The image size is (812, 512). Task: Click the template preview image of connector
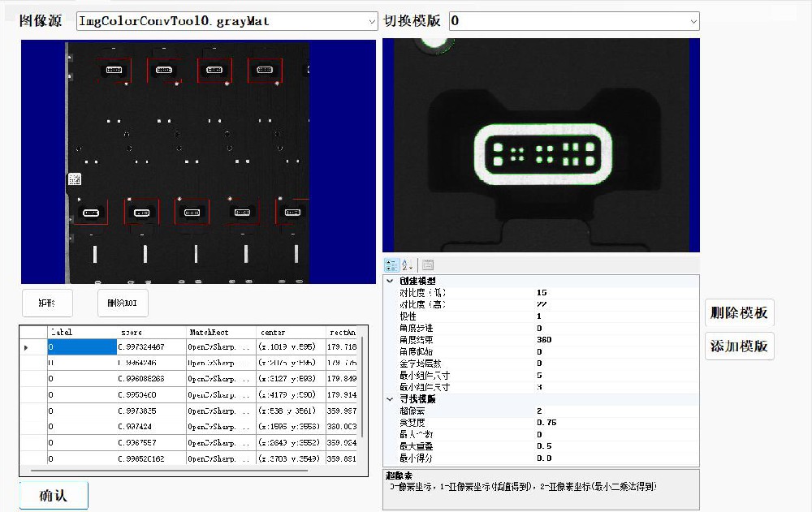pyautogui.click(x=541, y=146)
